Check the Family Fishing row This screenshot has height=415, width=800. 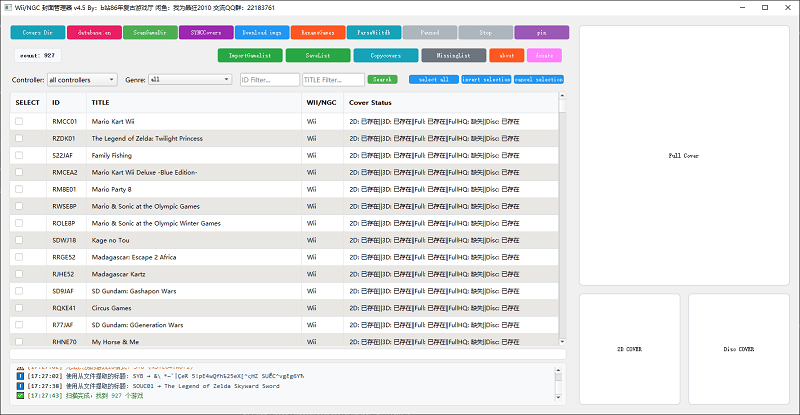(x=19, y=155)
